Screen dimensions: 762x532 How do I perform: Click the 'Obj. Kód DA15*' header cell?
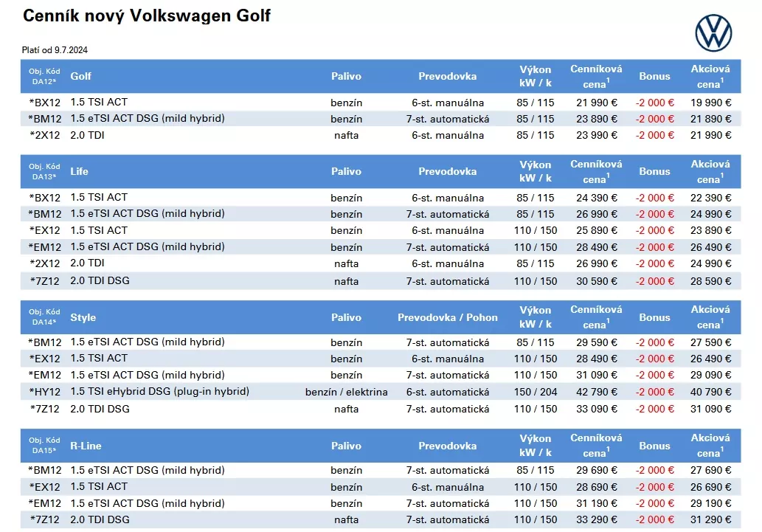pos(44,446)
